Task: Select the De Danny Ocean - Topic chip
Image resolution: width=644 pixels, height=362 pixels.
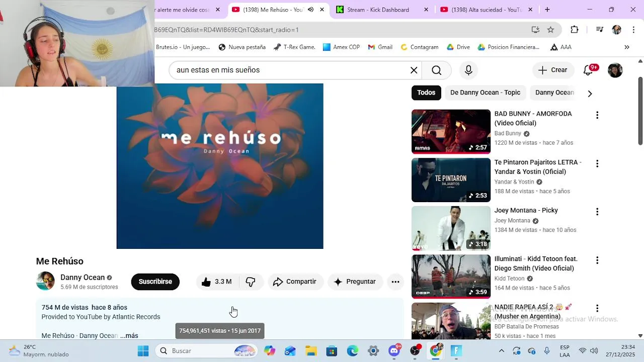Action: [x=485, y=93]
